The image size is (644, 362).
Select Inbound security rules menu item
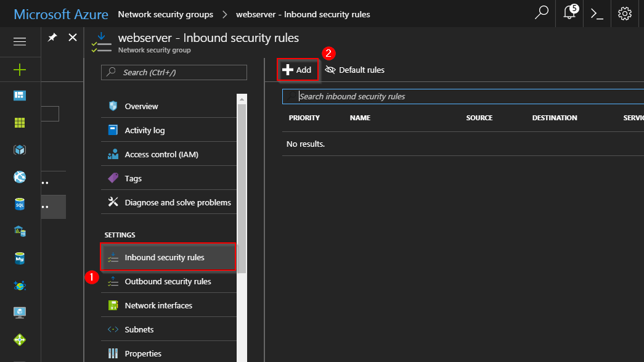click(x=168, y=257)
